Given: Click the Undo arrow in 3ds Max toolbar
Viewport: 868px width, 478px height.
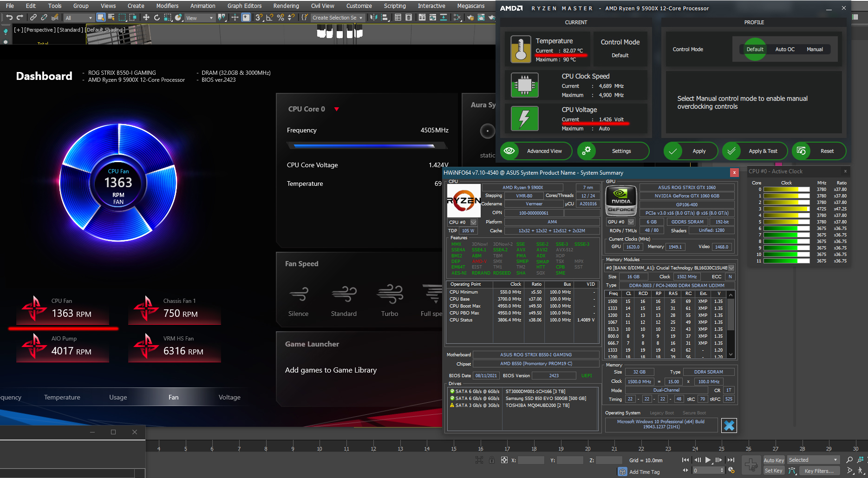Looking at the screenshot, I should coord(9,18).
